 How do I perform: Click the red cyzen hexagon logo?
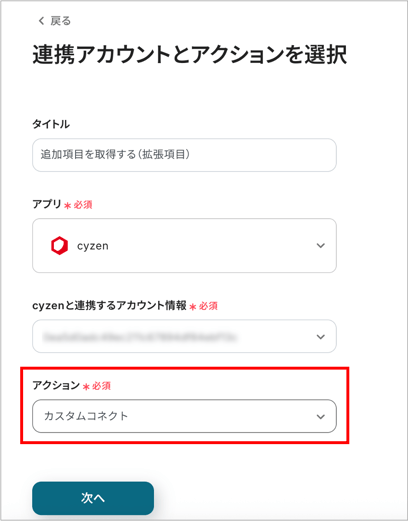(59, 246)
